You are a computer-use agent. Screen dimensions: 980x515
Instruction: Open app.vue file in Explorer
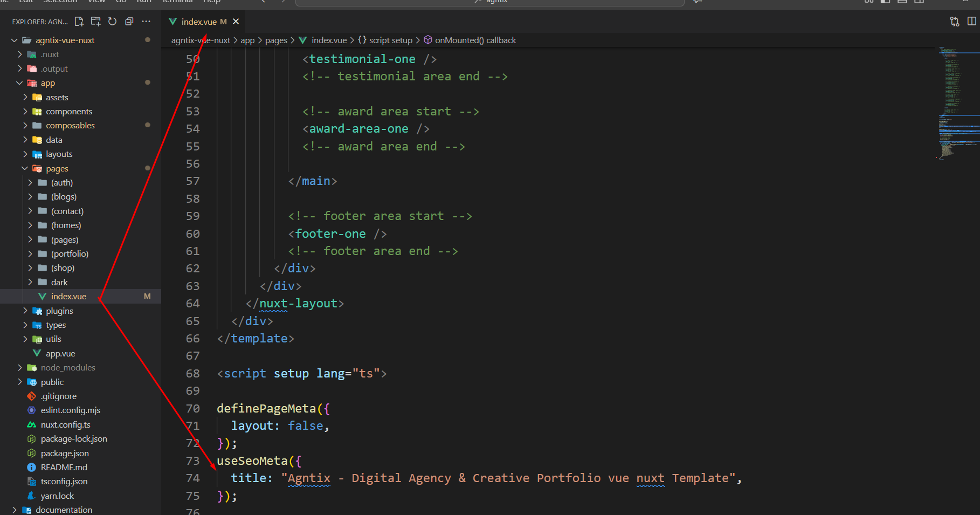point(60,354)
